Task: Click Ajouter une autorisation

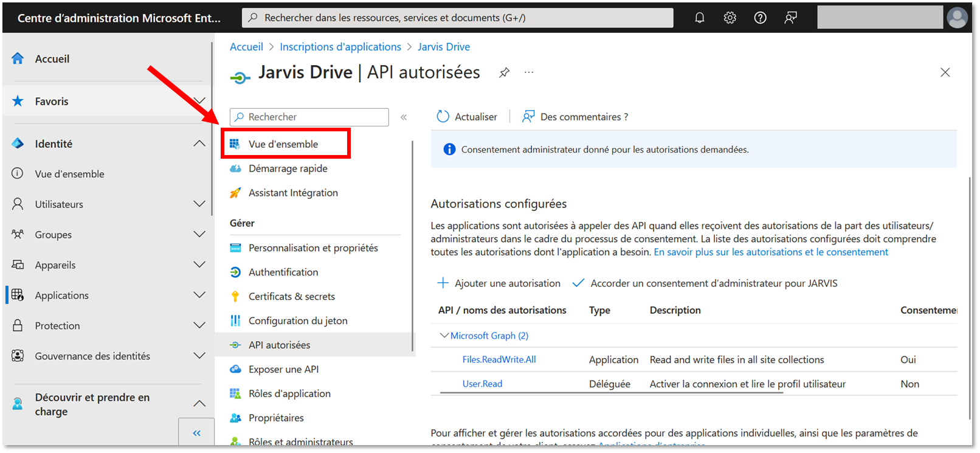Action: tap(499, 283)
